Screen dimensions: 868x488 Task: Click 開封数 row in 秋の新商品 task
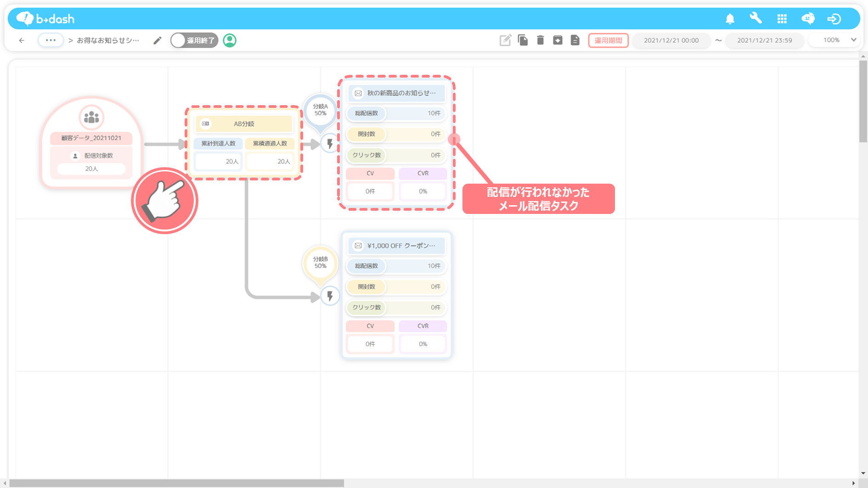pos(397,134)
